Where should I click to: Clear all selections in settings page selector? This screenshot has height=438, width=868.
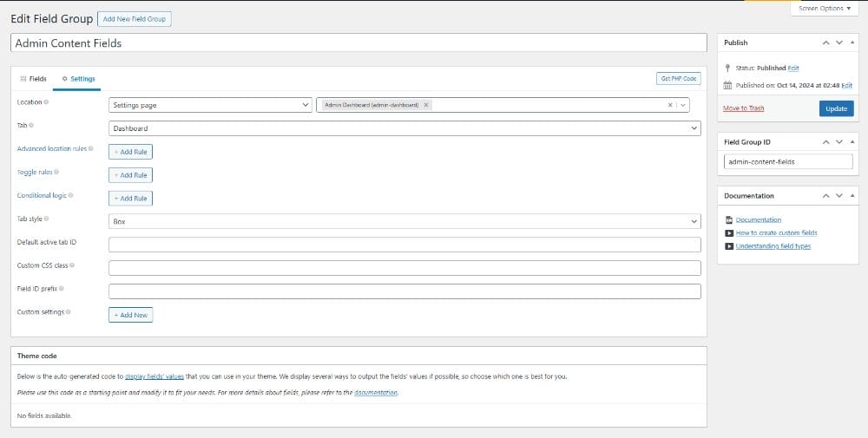(670, 105)
